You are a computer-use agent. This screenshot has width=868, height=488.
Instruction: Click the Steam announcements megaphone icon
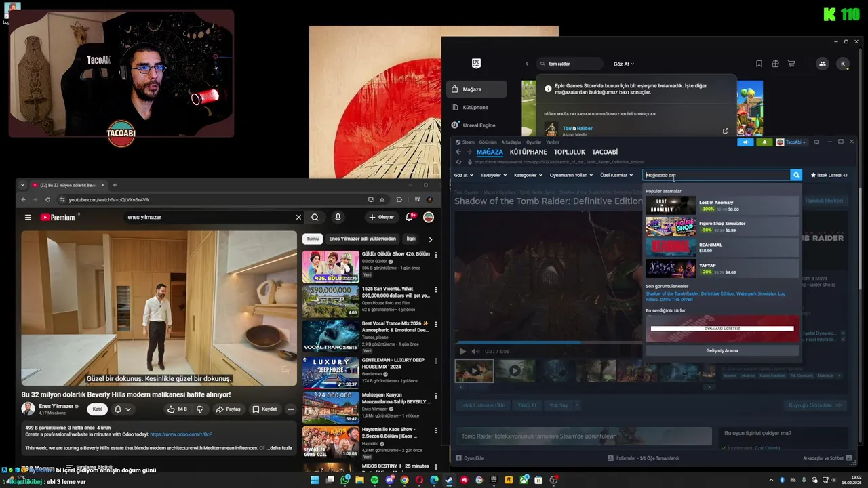click(745, 142)
